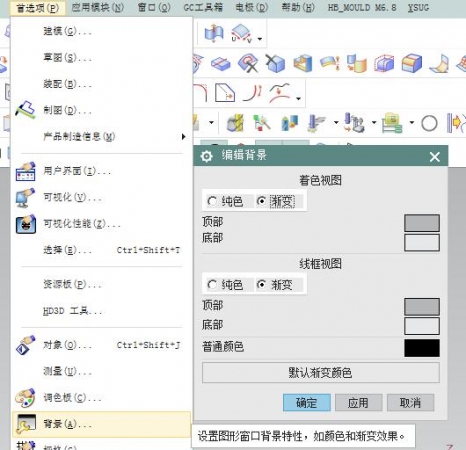Open the 电极(D) menu
The height and width of the screenshot is (450, 466).
pos(252,7)
